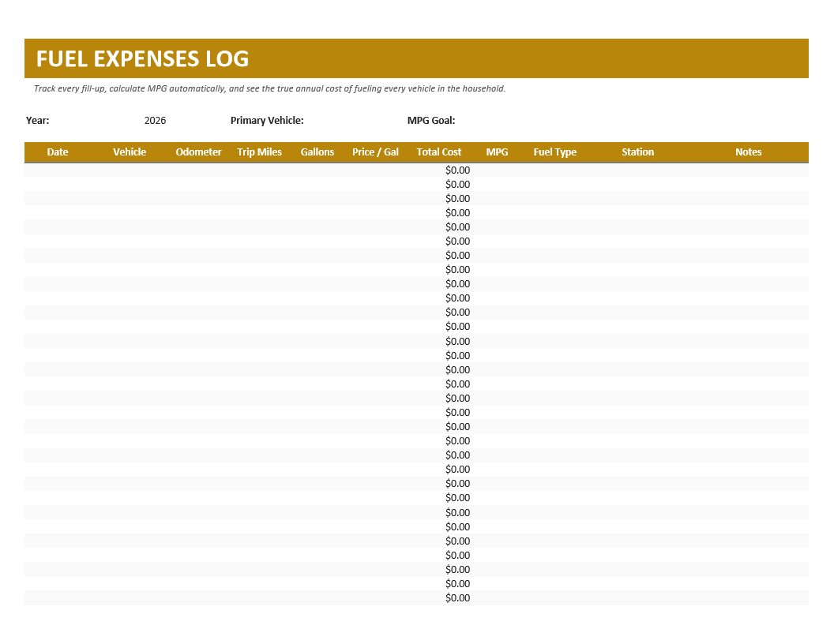Select the Price / Gal column header
The image size is (834, 644).
click(x=375, y=152)
